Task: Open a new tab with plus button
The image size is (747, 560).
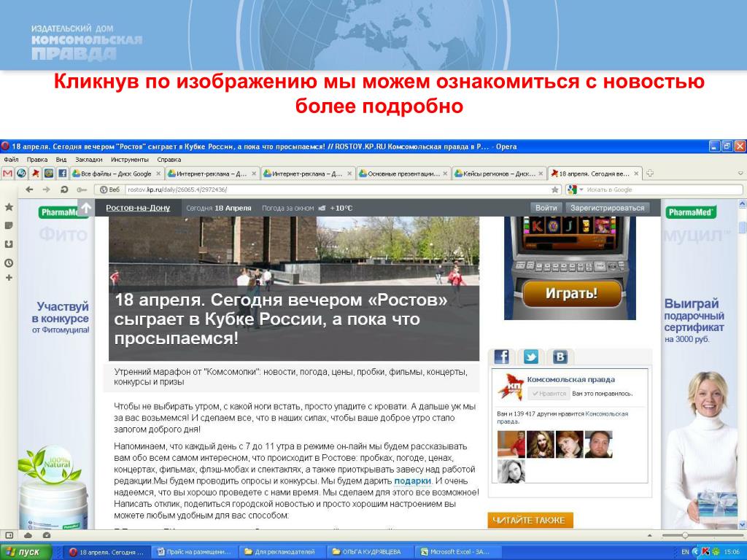Action: (x=649, y=174)
